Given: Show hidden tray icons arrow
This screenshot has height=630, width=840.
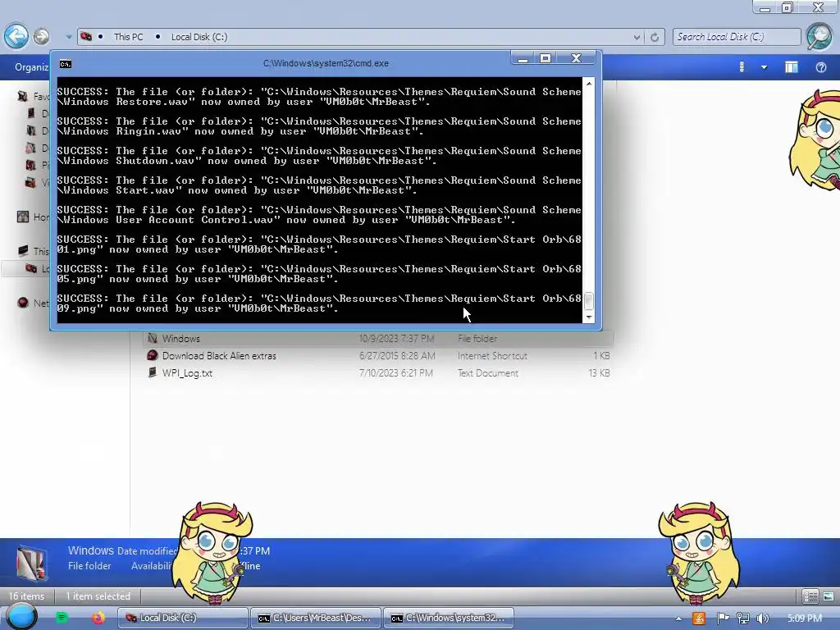Looking at the screenshot, I should (x=678, y=619).
